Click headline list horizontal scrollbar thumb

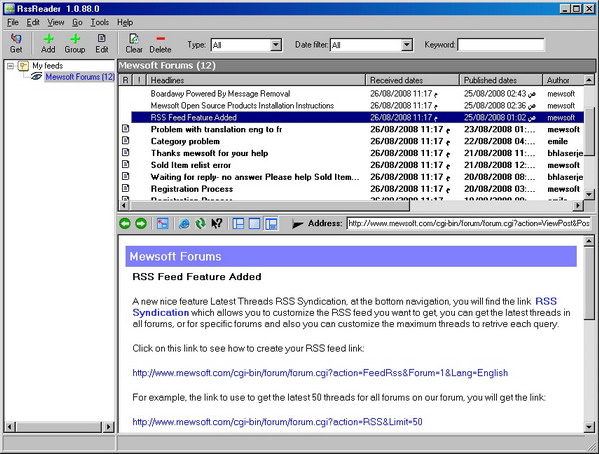coord(270,206)
